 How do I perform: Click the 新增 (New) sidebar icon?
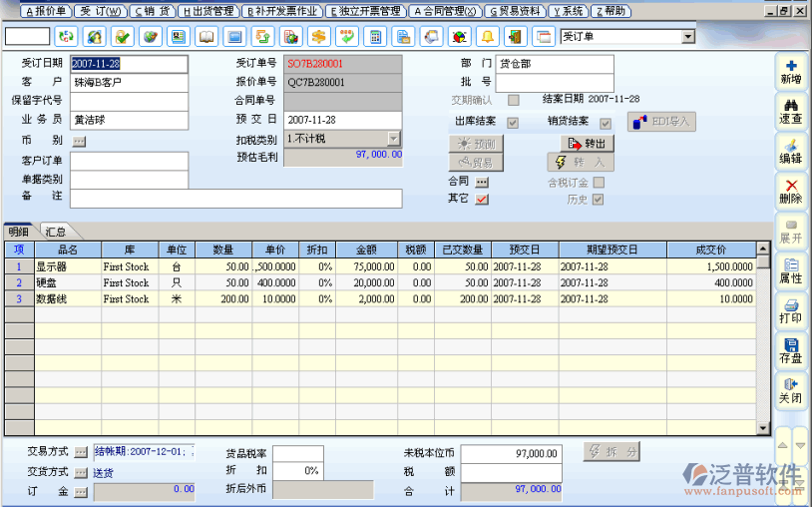[790, 71]
